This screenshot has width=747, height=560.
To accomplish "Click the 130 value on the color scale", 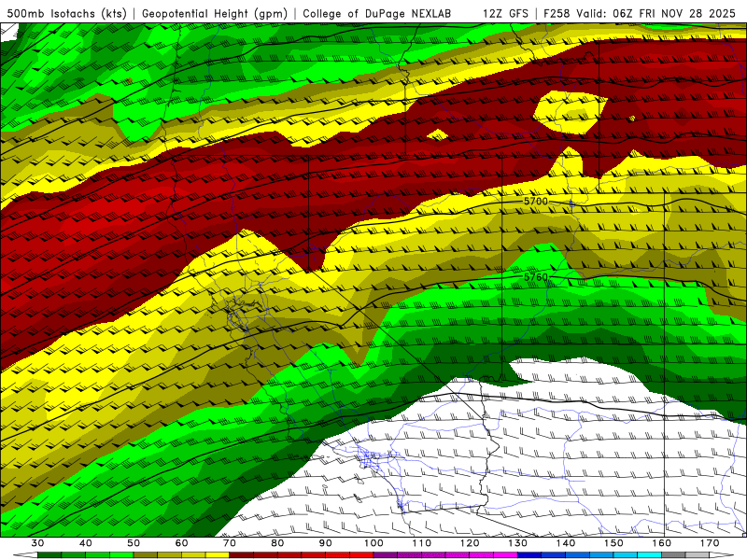I will [x=518, y=543].
